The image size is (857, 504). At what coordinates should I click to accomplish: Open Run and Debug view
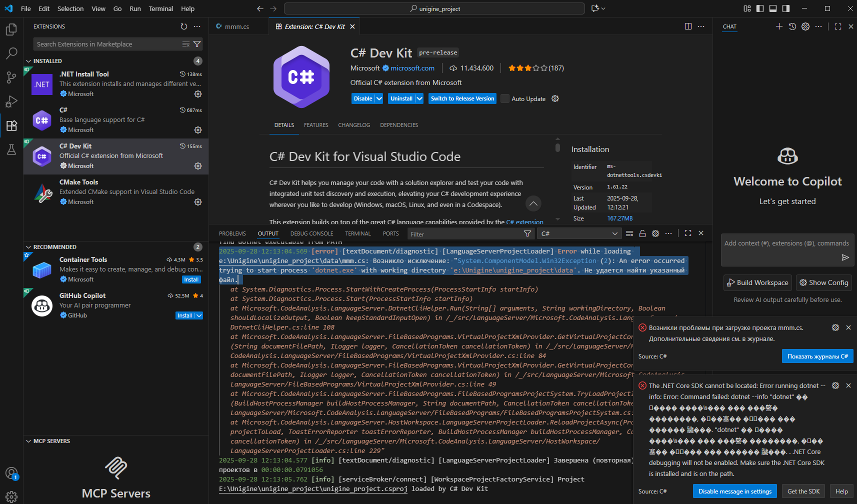(x=11, y=101)
